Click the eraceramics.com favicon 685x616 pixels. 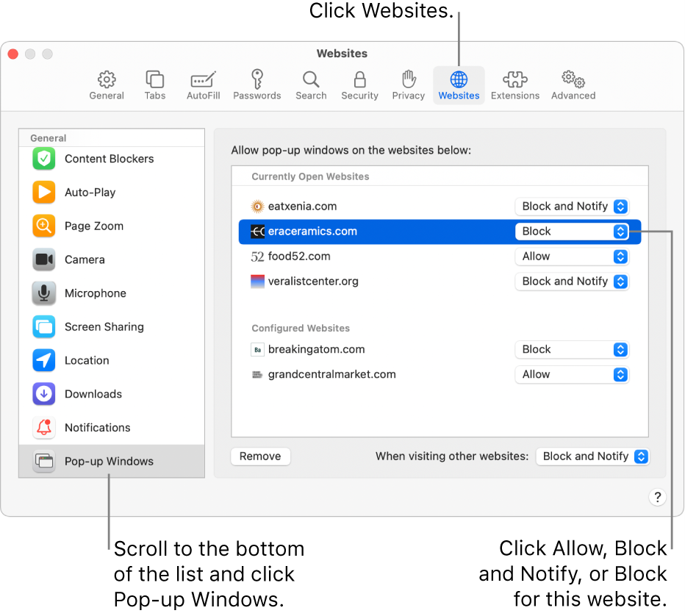pos(257,232)
